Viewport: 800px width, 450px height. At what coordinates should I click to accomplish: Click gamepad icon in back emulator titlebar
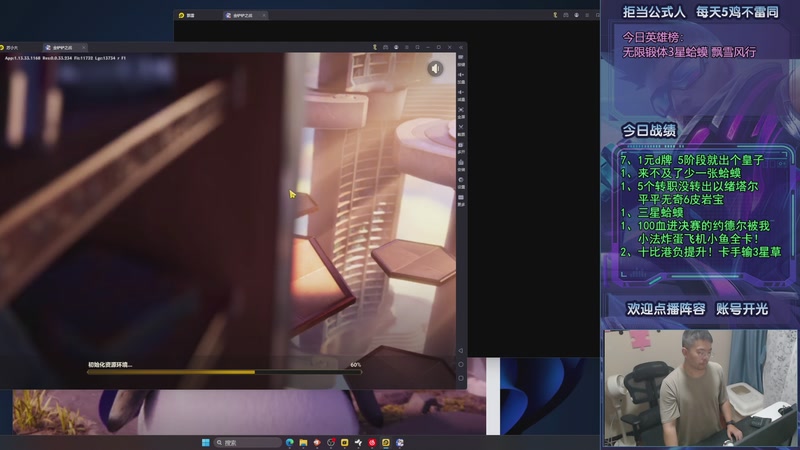[566, 15]
